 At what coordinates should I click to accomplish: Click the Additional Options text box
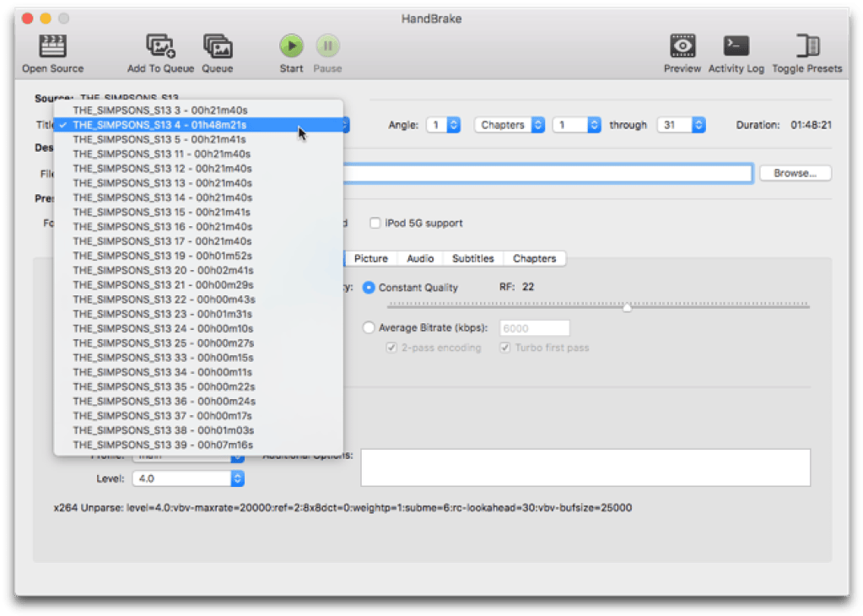click(x=585, y=468)
